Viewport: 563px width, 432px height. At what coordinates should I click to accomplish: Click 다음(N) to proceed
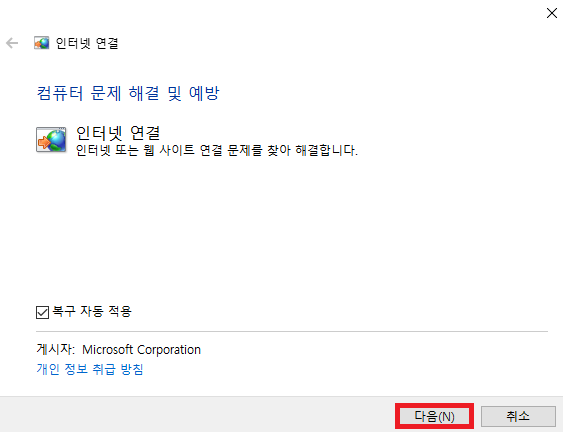click(434, 416)
